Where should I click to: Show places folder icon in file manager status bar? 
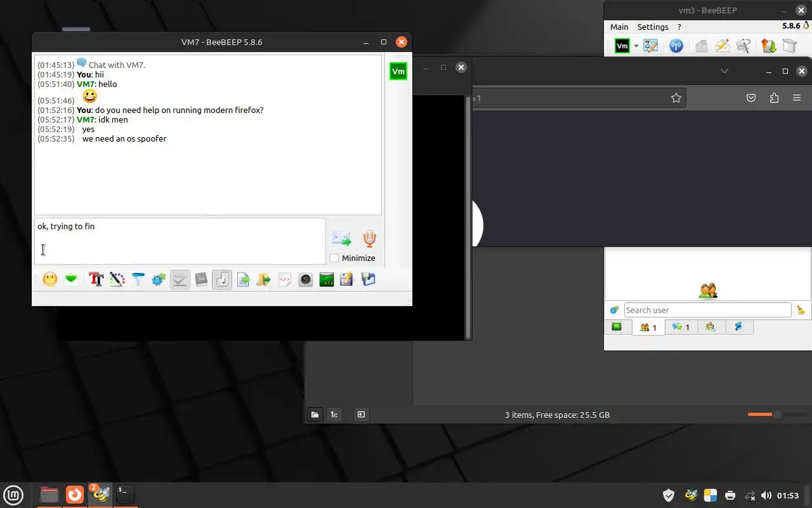click(x=315, y=415)
